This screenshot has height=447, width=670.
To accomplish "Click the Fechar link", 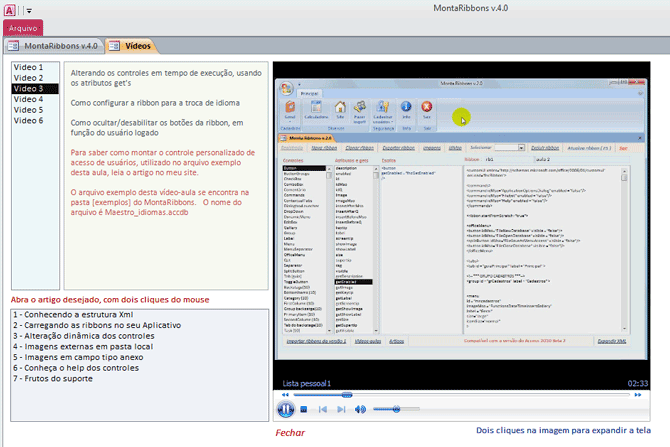I will pyautogui.click(x=290, y=433).
